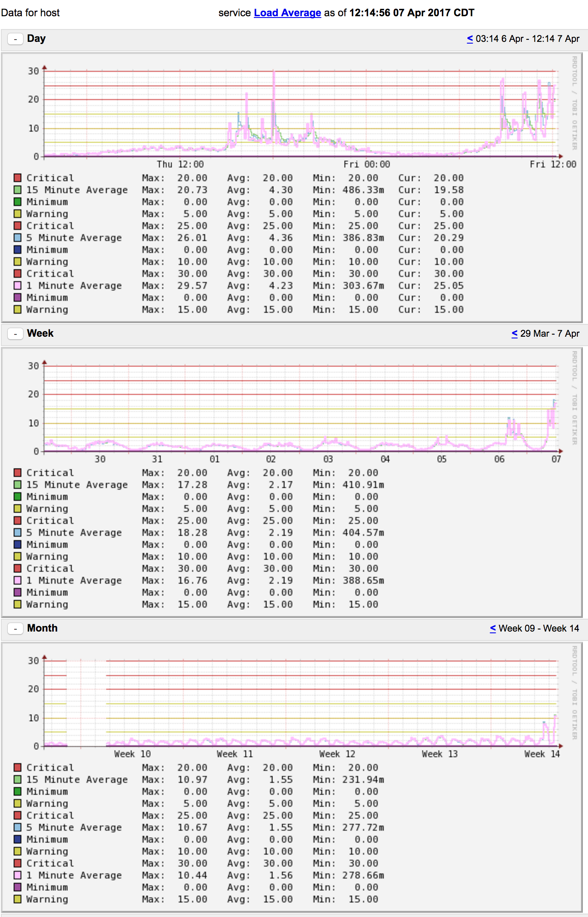Click 'Data for host' header text
The width and height of the screenshot is (588, 917).
click(x=30, y=13)
